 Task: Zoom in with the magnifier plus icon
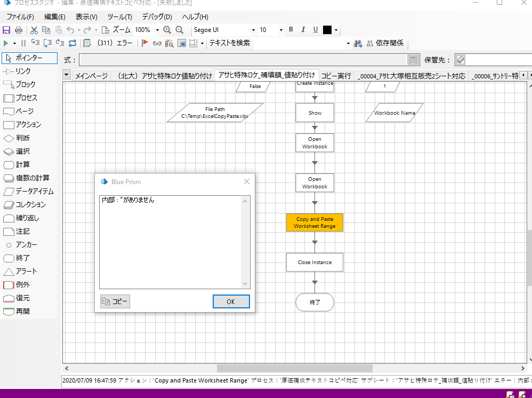(x=167, y=30)
